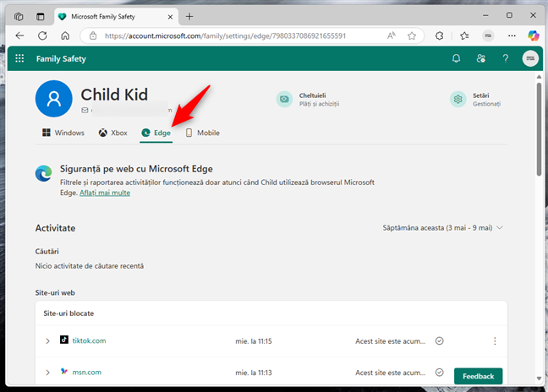Open Setări settings card
548x392 pixels.
pos(475,100)
